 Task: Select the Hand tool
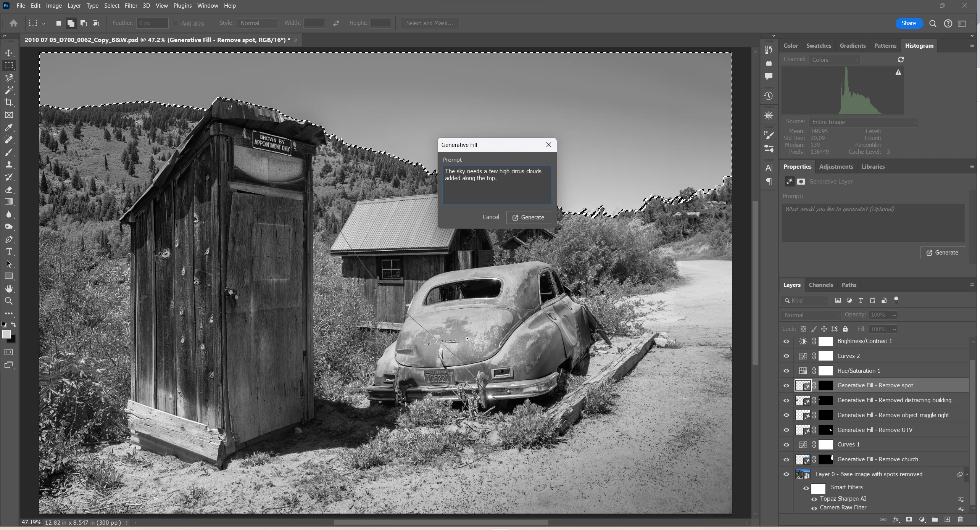(x=9, y=288)
